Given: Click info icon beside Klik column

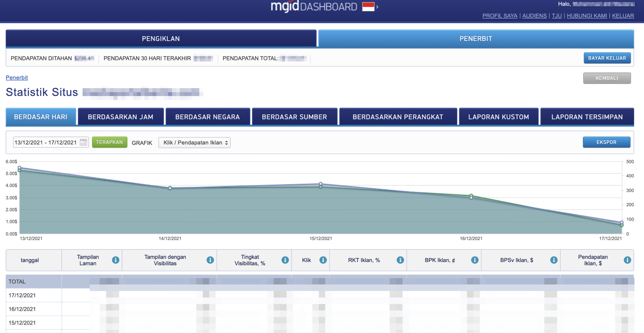Looking at the screenshot, I should (323, 260).
